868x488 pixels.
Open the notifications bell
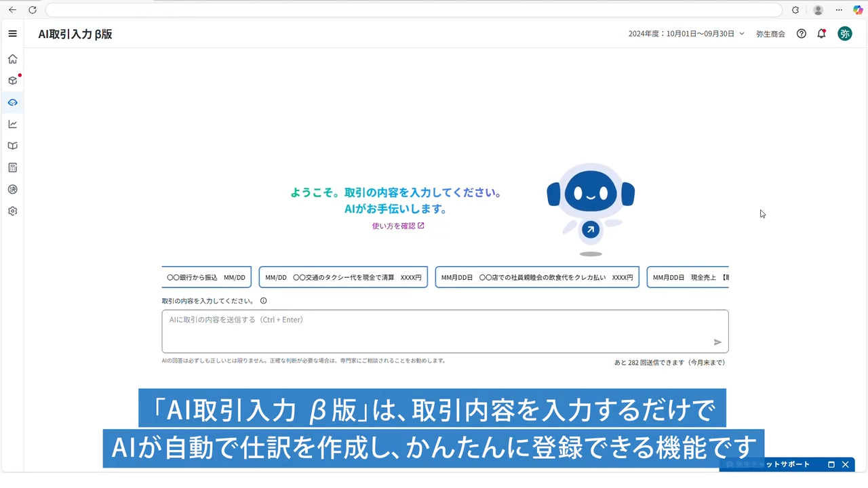pos(821,34)
